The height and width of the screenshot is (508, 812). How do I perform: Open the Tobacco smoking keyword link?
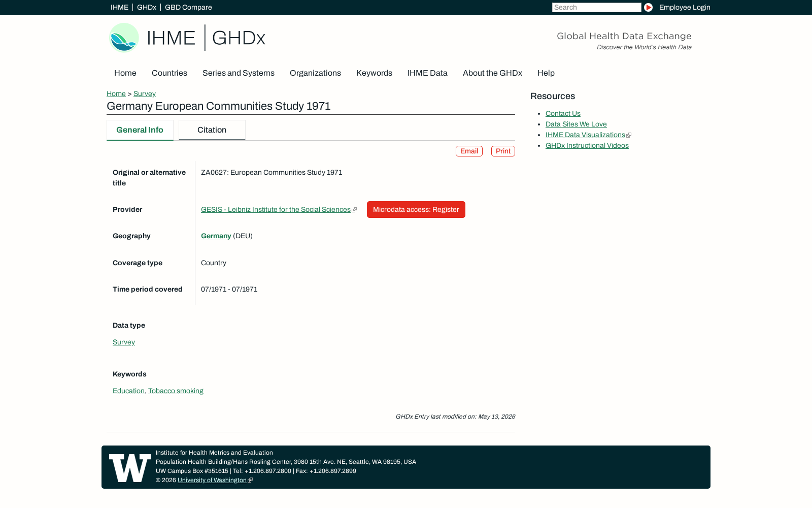[x=176, y=391]
